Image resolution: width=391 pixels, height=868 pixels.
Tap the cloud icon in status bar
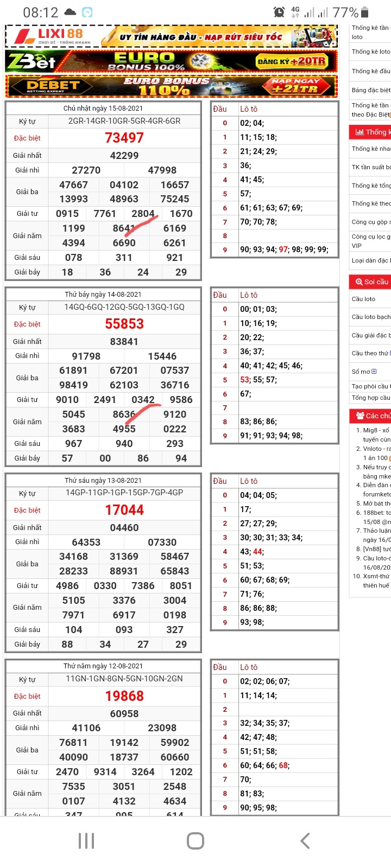(70, 12)
